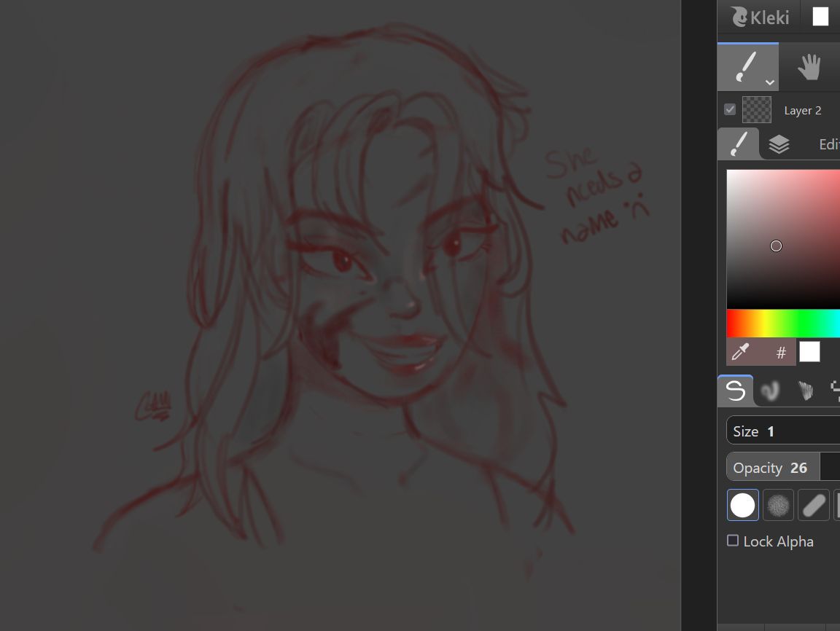Image resolution: width=840 pixels, height=631 pixels.
Task: Choose the calligraphy brush tip
Action: (813, 505)
